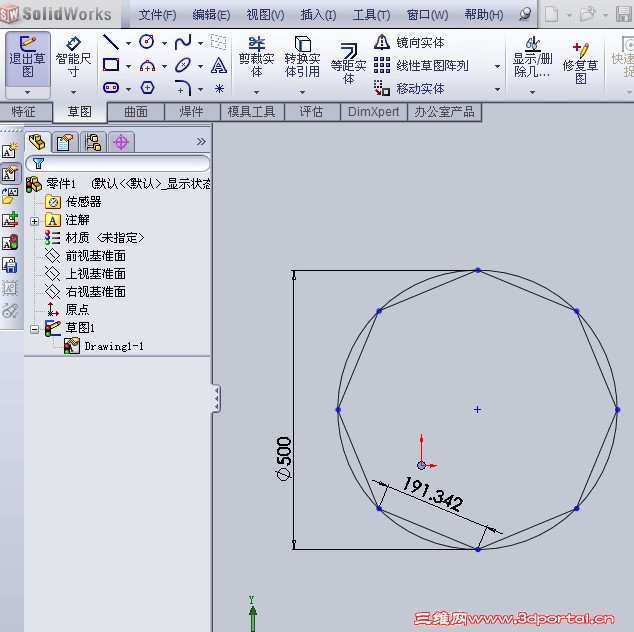
Task: Open the Linear Sketch Pattern dropdown arrow
Action: tap(497, 66)
